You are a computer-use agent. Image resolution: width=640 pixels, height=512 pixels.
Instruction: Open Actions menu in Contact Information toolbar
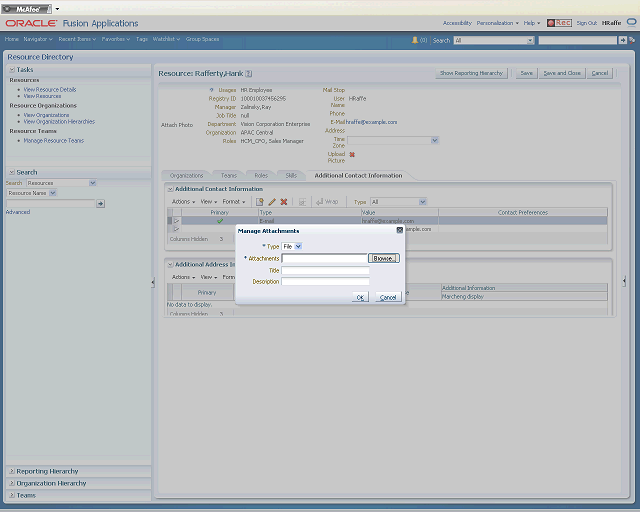[183, 202]
